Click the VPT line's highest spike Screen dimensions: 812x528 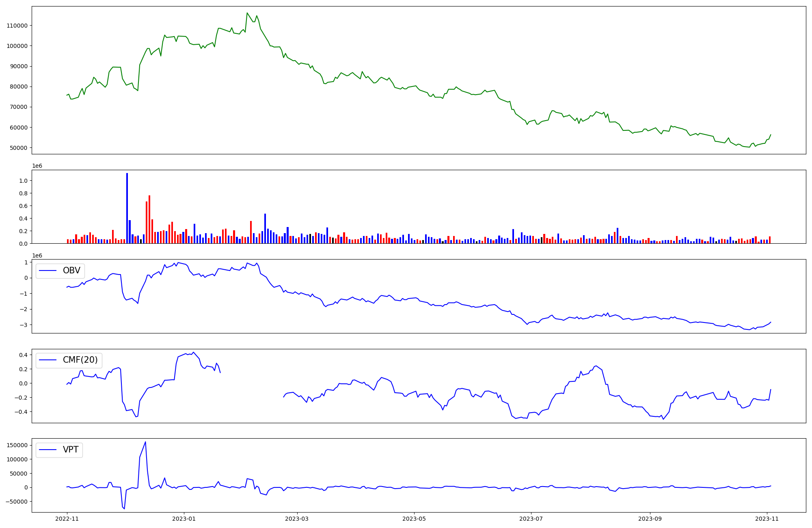[x=145, y=442]
